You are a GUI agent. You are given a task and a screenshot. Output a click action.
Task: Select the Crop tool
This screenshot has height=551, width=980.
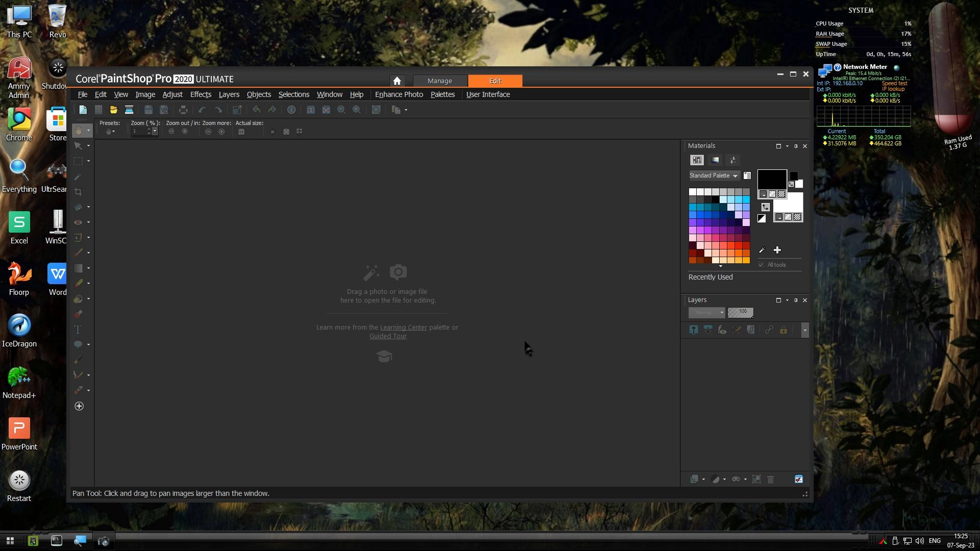[x=78, y=192]
